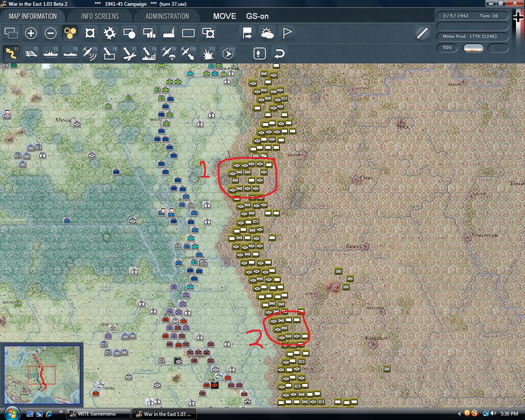Click the overlapping windows icon in toolbar
The image size is (525, 420).
tap(11, 33)
